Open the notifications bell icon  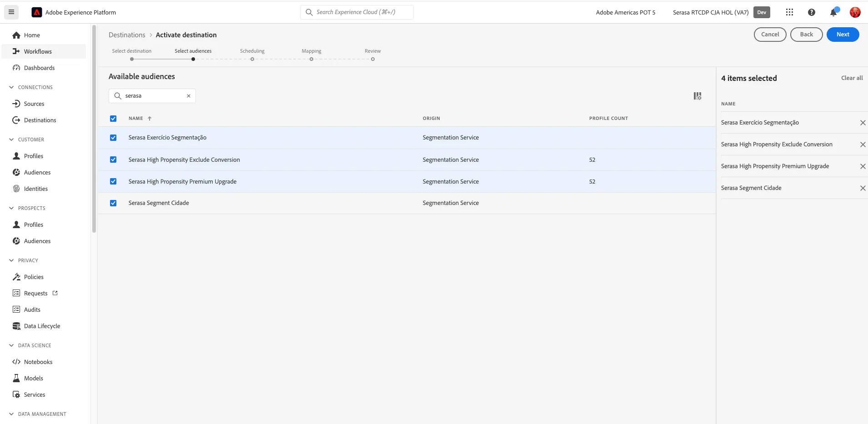tap(833, 12)
